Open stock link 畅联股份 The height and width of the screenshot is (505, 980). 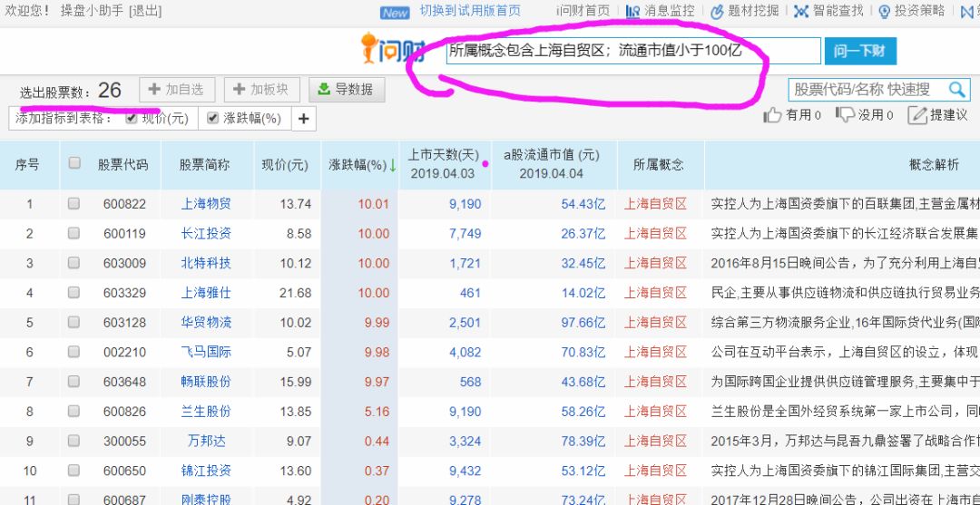(206, 382)
